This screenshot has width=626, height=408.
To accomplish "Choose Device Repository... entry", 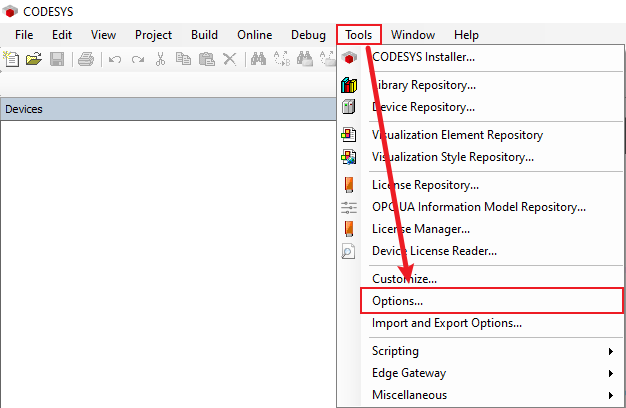I will point(480,107).
